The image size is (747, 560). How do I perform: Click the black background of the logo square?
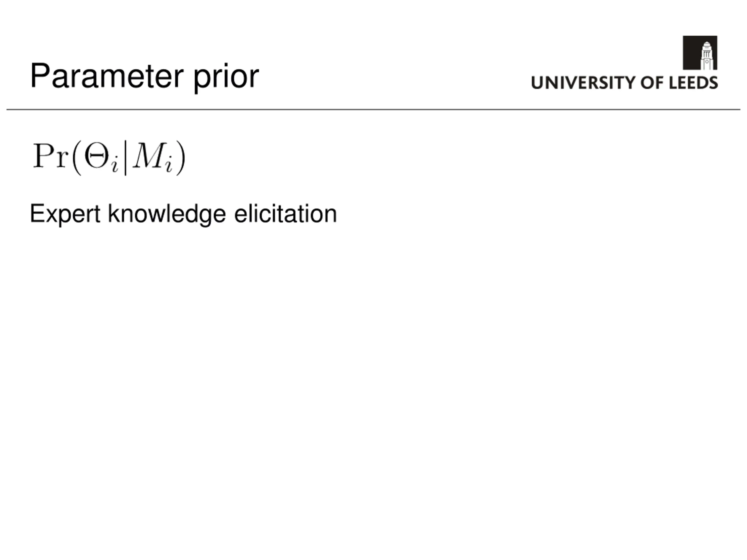point(691,52)
